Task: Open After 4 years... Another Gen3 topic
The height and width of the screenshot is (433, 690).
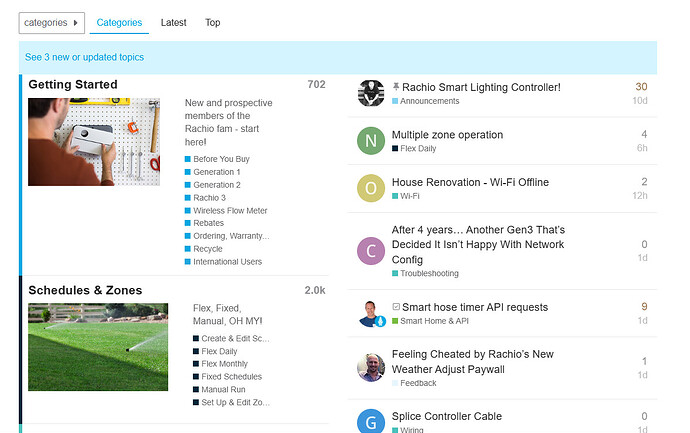Action: coord(478,245)
